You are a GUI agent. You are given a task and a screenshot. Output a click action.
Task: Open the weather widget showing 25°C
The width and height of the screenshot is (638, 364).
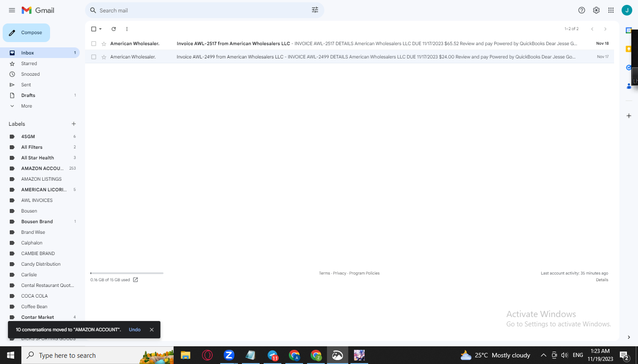(x=495, y=355)
